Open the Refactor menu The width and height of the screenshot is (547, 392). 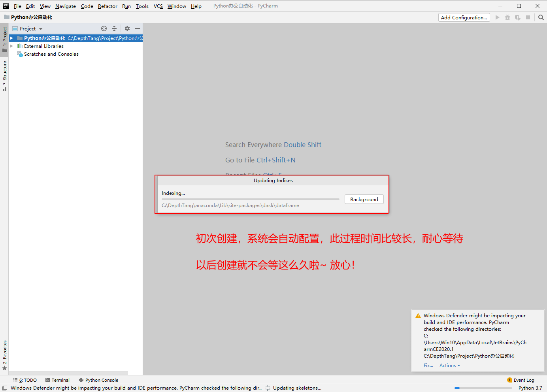[108, 6]
